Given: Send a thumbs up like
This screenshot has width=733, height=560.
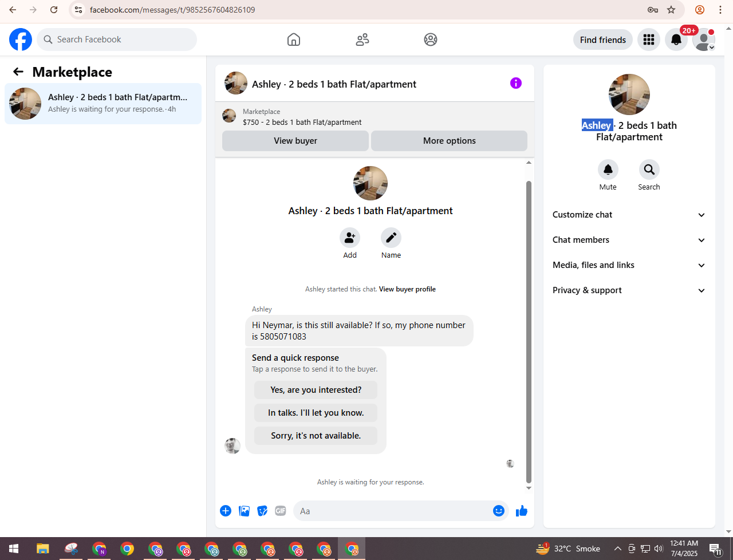Looking at the screenshot, I should coord(522,511).
